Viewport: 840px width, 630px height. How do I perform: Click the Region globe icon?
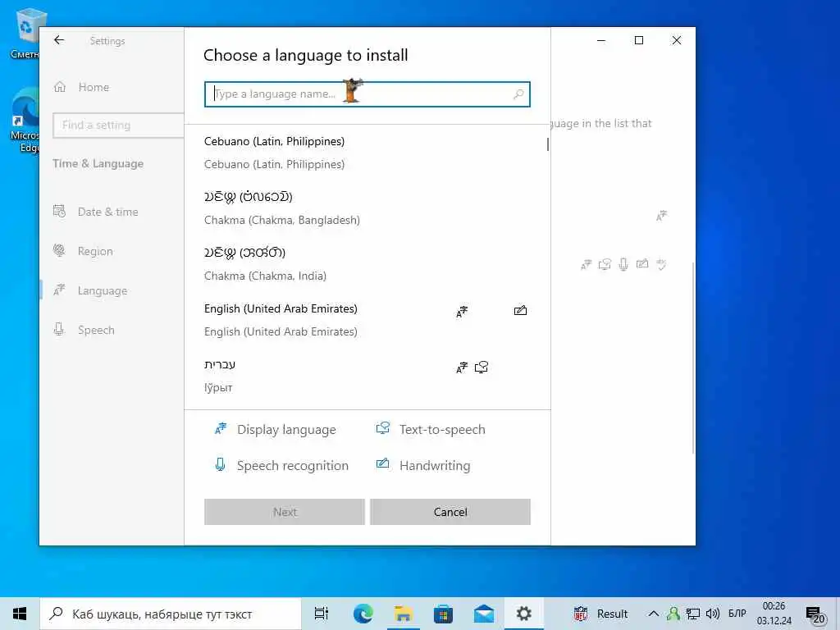tap(59, 250)
